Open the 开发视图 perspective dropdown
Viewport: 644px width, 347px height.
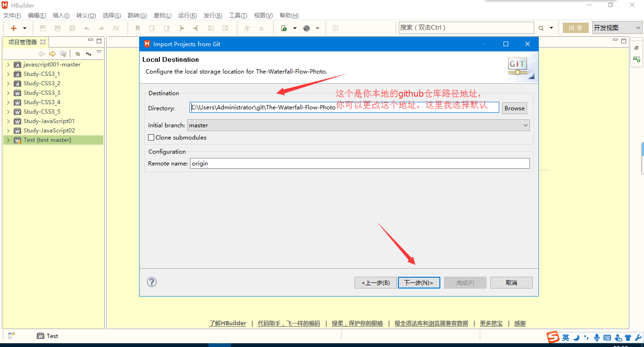tap(617, 28)
